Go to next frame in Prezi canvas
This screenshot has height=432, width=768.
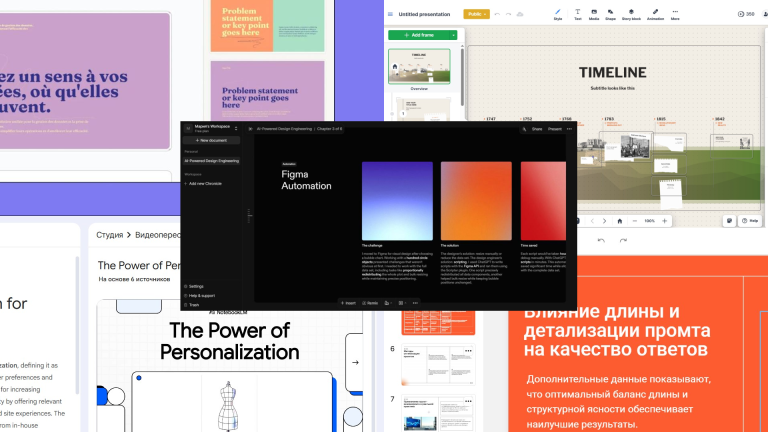pos(604,221)
